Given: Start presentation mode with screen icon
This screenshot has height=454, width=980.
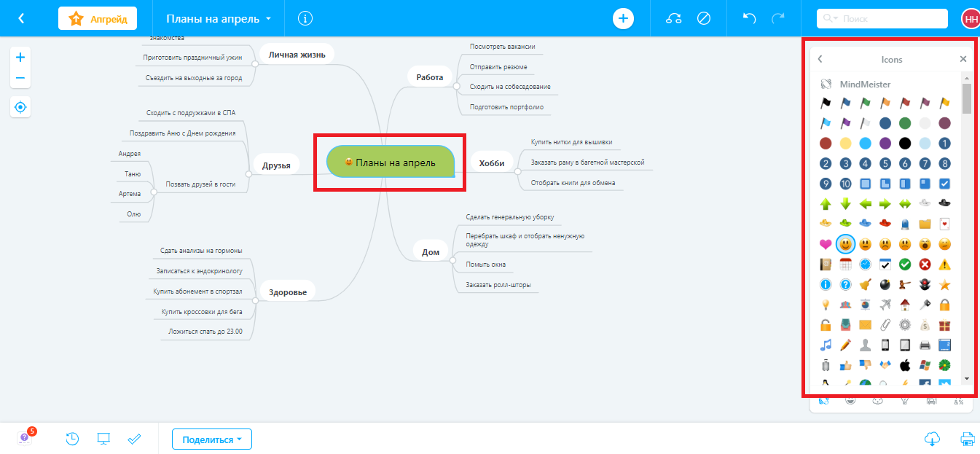Looking at the screenshot, I should coord(103,439).
